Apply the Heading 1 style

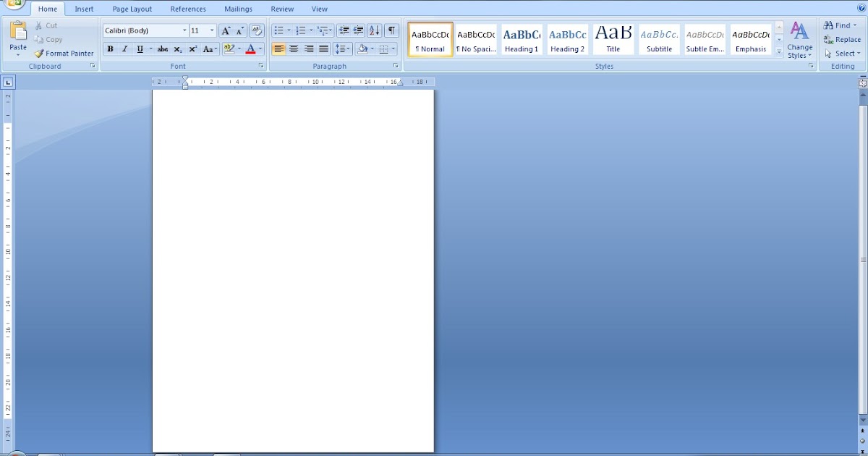522,40
